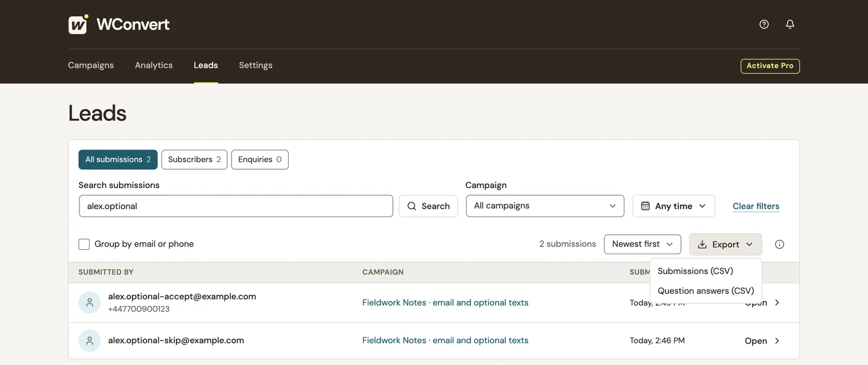Click the Today, 2:46 PM timestamp
Screen dimensions: 868x365
pos(657,341)
